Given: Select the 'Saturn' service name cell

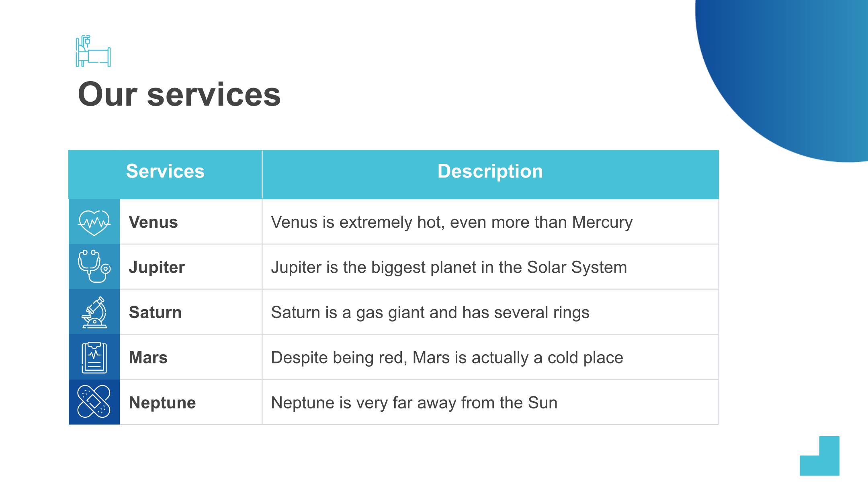Looking at the screenshot, I should (x=191, y=312).
